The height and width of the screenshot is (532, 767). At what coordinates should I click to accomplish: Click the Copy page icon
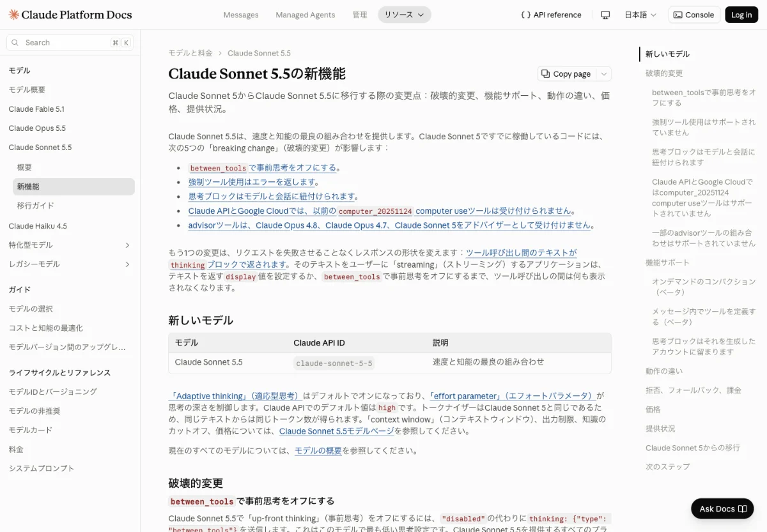545,74
